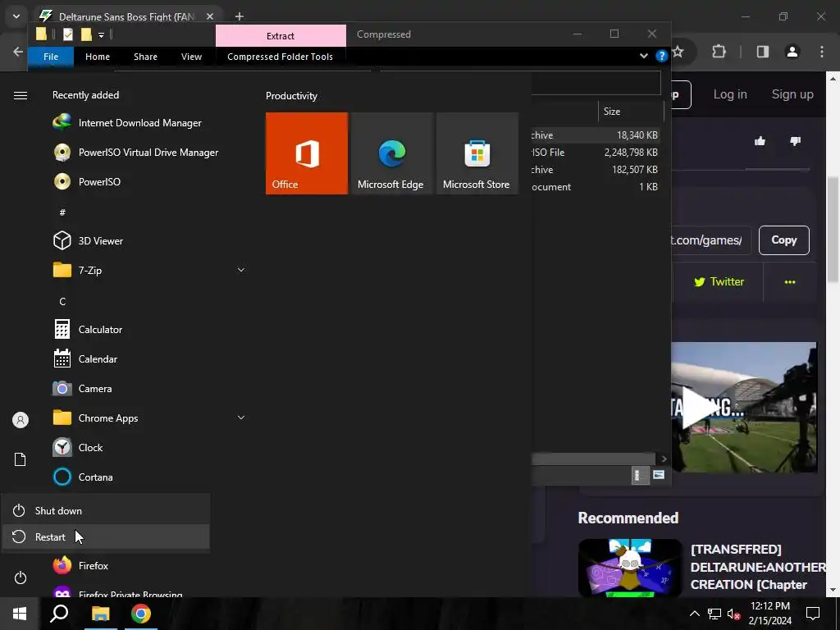Expand the Start menu hamburger

(21, 95)
